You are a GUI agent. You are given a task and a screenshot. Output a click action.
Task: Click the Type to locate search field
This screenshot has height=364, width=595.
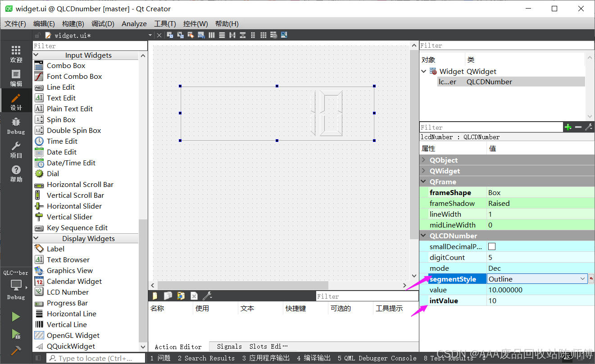click(x=95, y=358)
